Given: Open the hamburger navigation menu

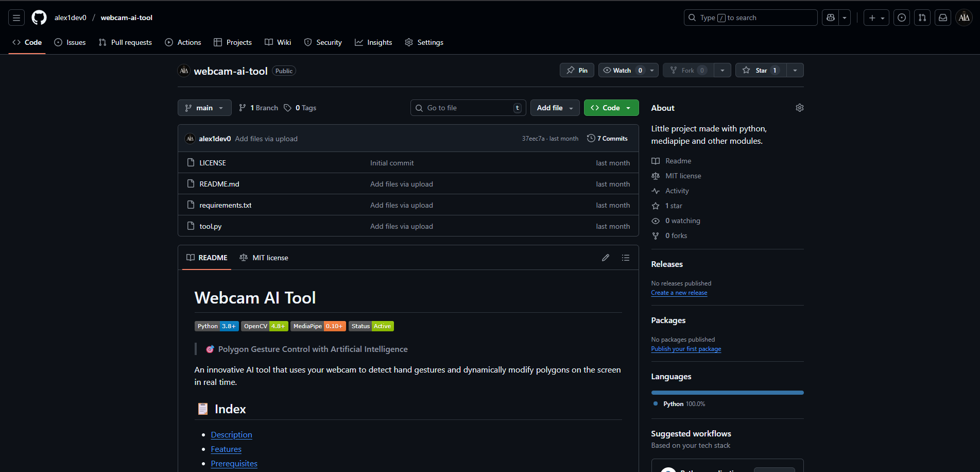Looking at the screenshot, I should 16,18.
